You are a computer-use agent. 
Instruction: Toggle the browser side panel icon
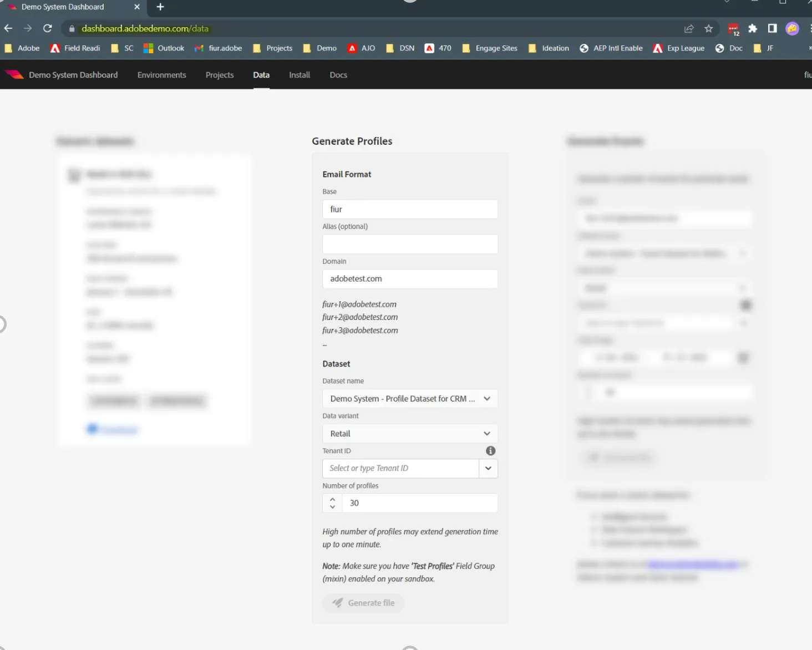pos(772,28)
